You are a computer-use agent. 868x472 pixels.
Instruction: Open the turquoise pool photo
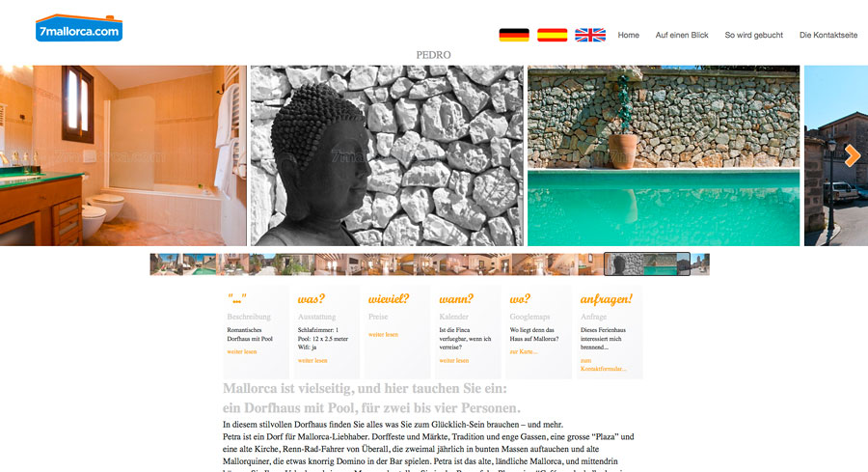664,155
